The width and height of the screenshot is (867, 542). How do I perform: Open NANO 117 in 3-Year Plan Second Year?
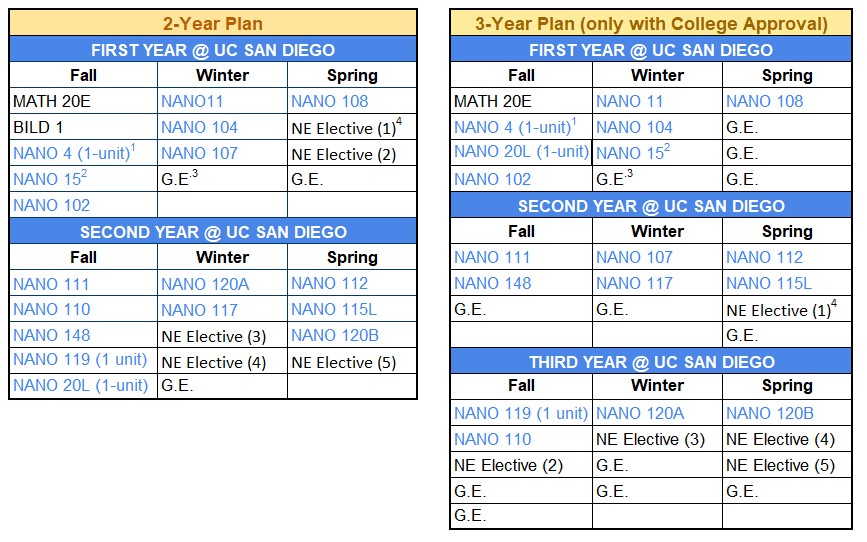(x=634, y=283)
